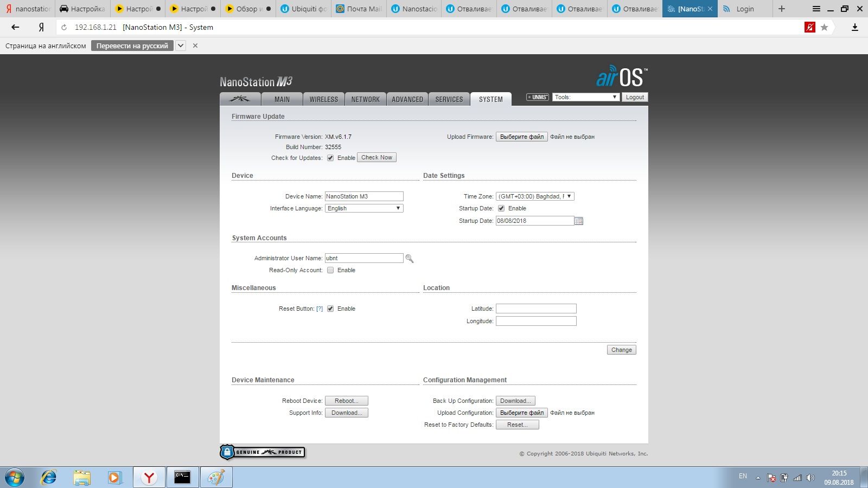Toggle the Reset Button Enable checkbox
Viewport: 868px width, 488px height.
click(330, 309)
